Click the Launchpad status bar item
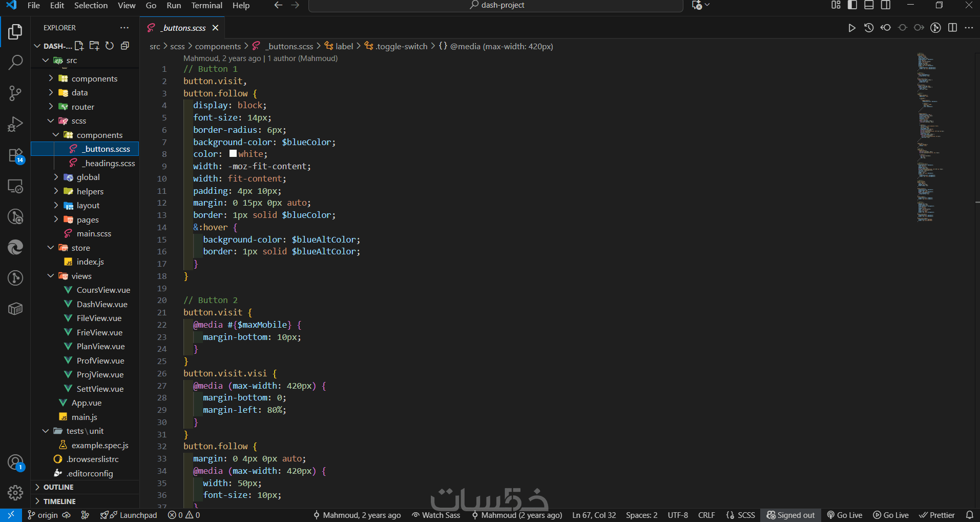Screen dimensions: 980x522 (x=129, y=515)
